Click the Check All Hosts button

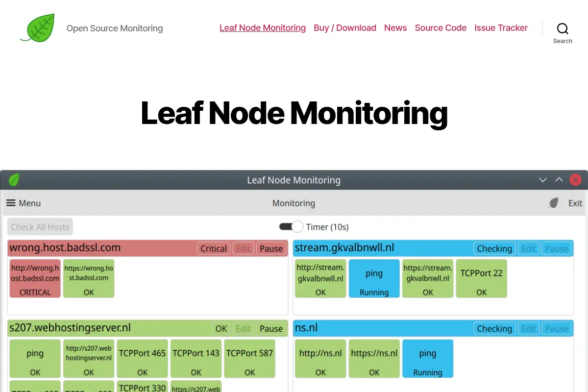[40, 227]
